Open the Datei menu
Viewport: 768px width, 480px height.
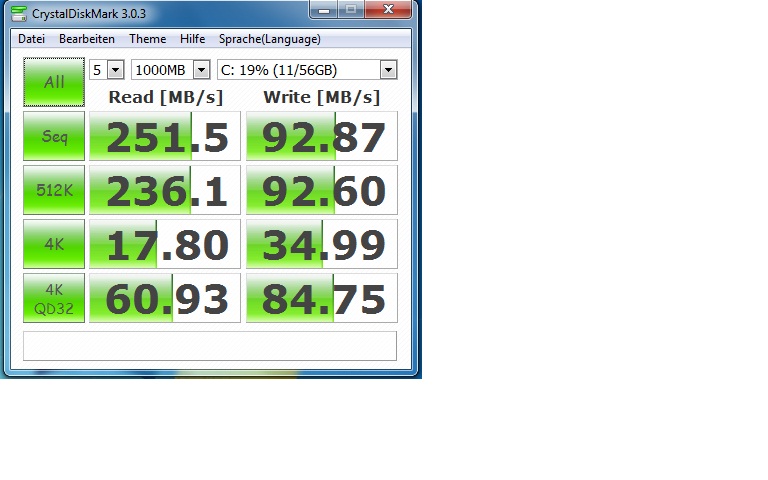(x=31, y=39)
